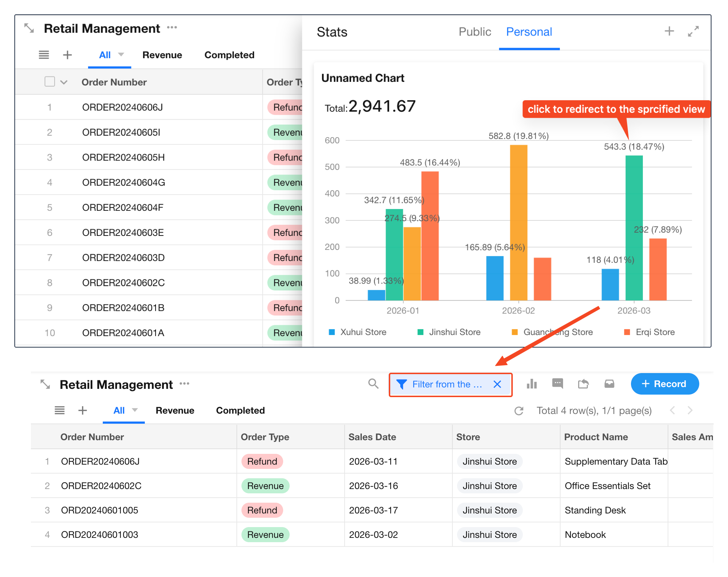Expand the All view dropdown in lower table
This screenshot has width=728, height=577.
tap(135, 410)
